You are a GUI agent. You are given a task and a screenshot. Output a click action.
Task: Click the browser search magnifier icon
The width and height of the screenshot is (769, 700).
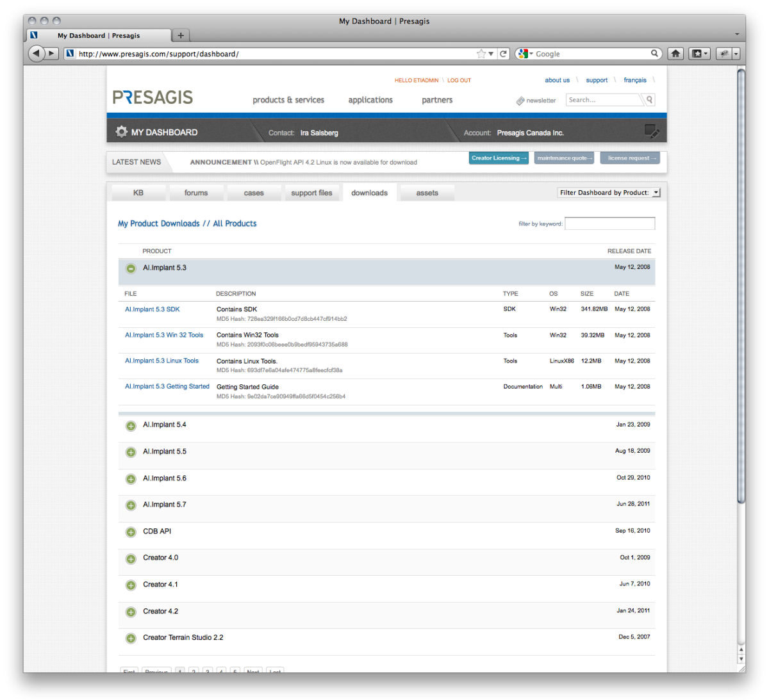(654, 54)
